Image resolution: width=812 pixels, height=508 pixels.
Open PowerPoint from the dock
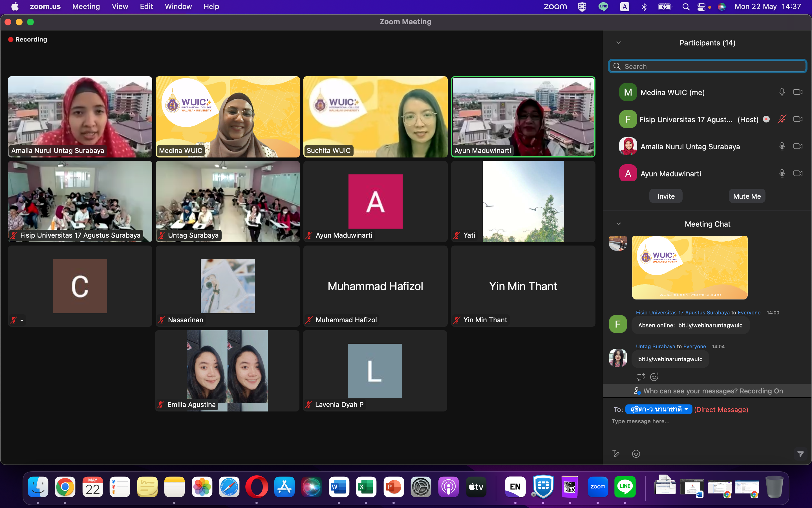(394, 487)
